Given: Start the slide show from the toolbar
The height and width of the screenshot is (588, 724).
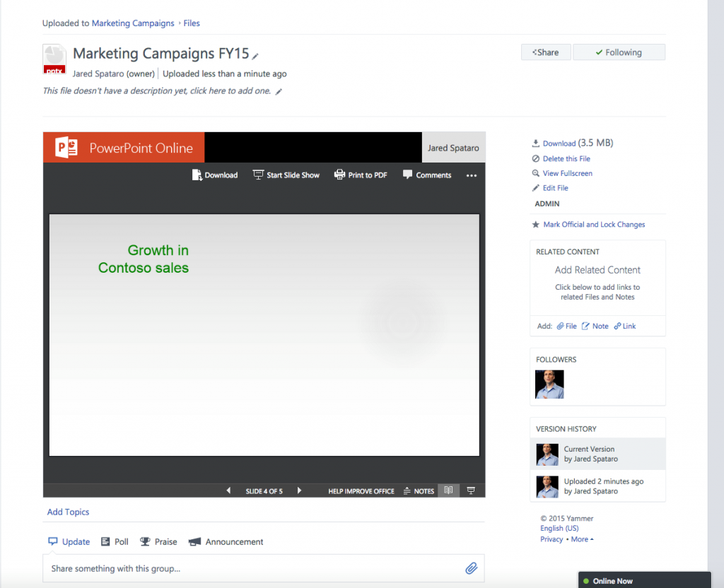Looking at the screenshot, I should [286, 175].
